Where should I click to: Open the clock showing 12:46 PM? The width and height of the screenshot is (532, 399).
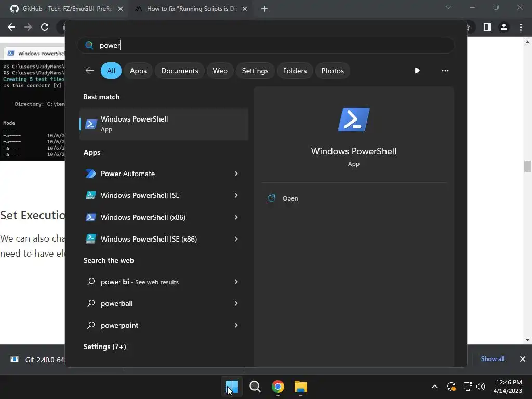coord(508,387)
